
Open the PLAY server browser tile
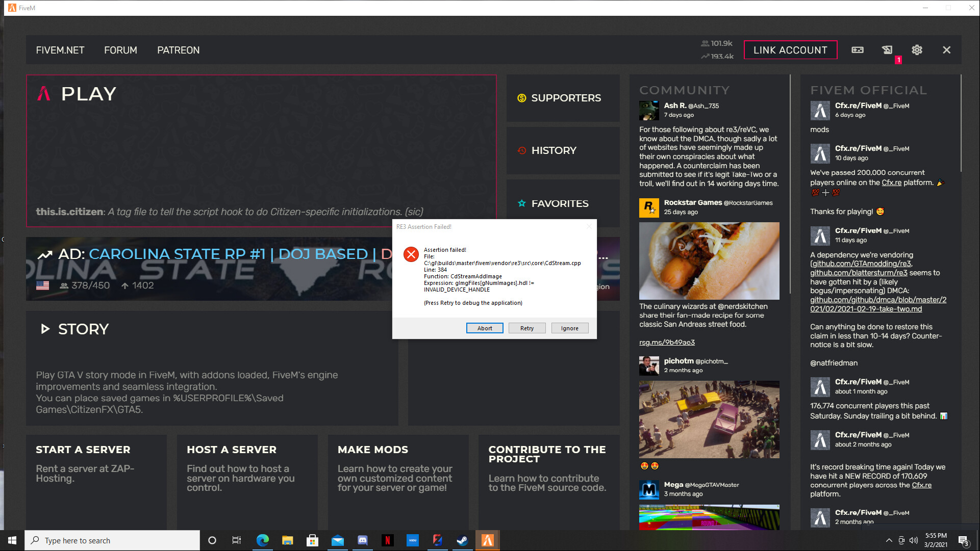(x=261, y=150)
